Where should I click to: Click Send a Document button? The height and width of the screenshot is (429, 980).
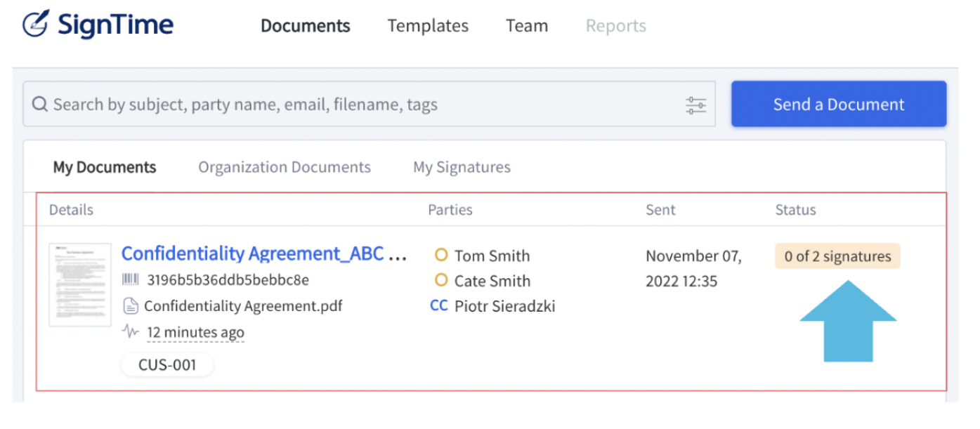[x=839, y=104]
